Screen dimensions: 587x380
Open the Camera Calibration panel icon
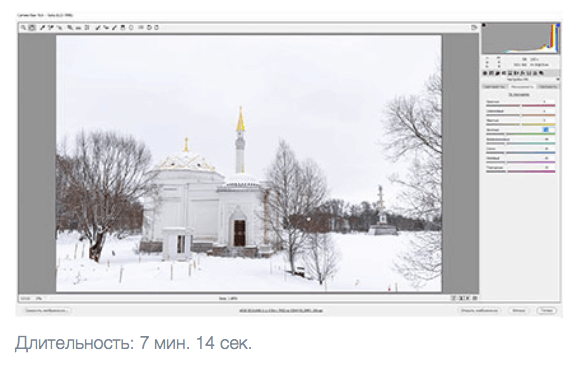point(529,73)
